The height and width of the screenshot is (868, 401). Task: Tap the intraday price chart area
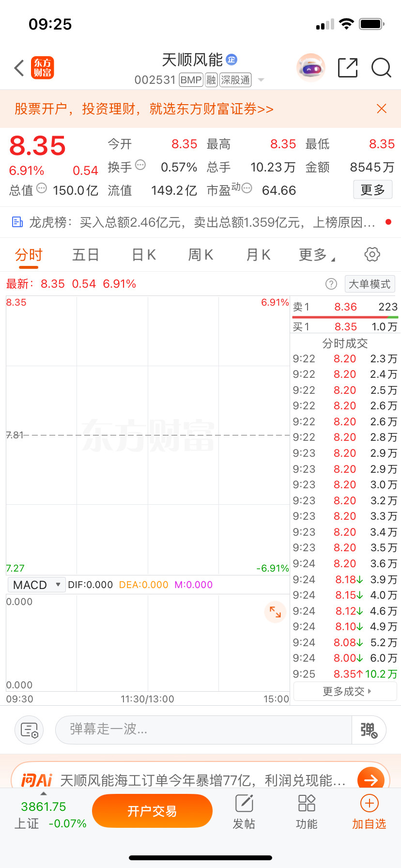[x=148, y=435]
